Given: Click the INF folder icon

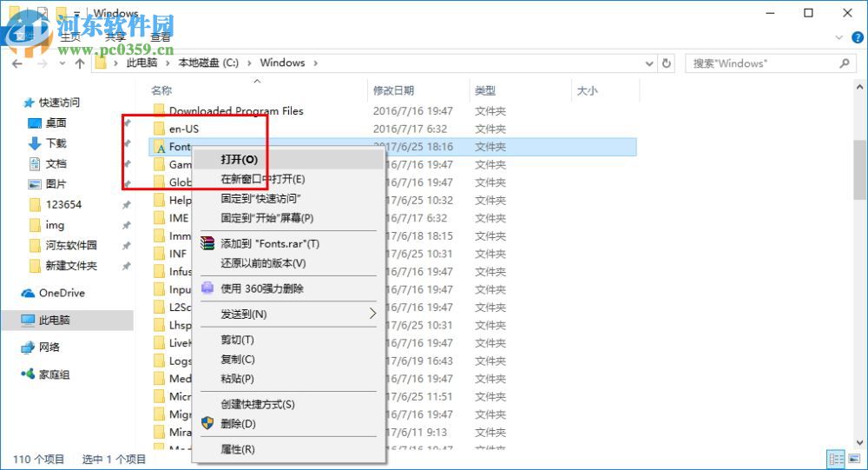Looking at the screenshot, I should point(160,254).
